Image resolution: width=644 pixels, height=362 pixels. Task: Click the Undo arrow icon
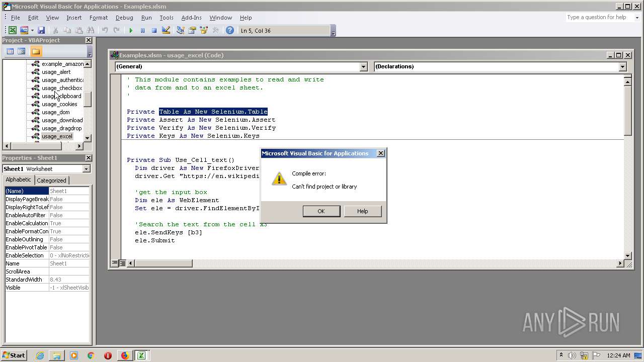[105, 31]
